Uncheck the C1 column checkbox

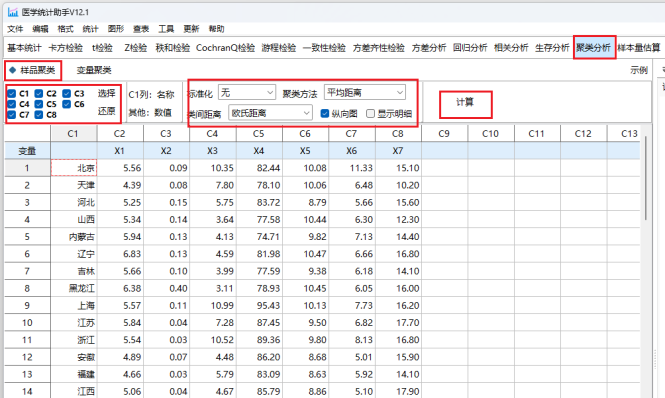pyautogui.click(x=11, y=93)
